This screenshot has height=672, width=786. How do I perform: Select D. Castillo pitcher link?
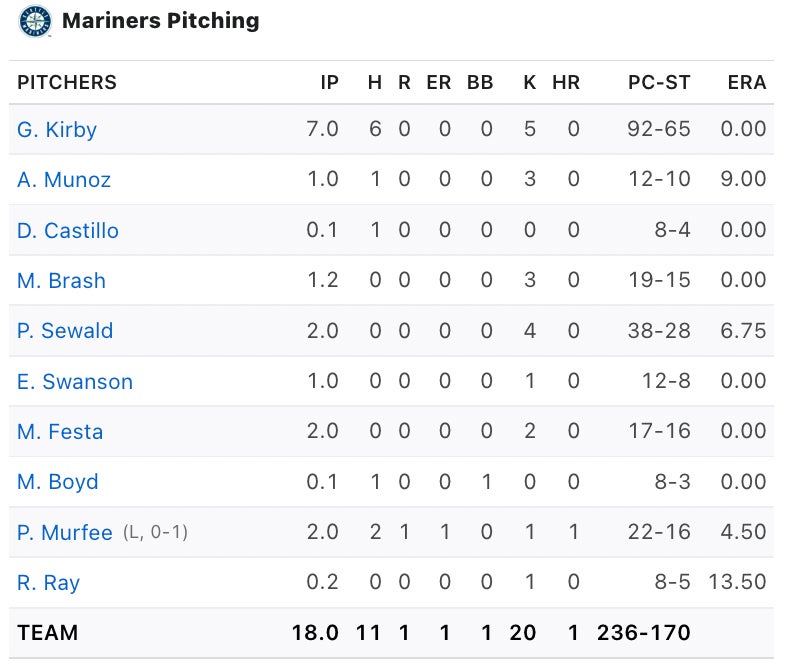68,231
